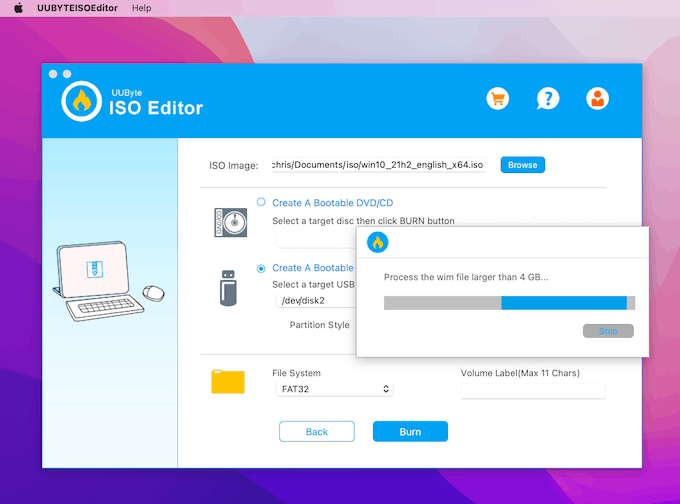The height and width of the screenshot is (504, 680).
Task: Select Create A Bootable USB radio button
Action: coord(261,268)
